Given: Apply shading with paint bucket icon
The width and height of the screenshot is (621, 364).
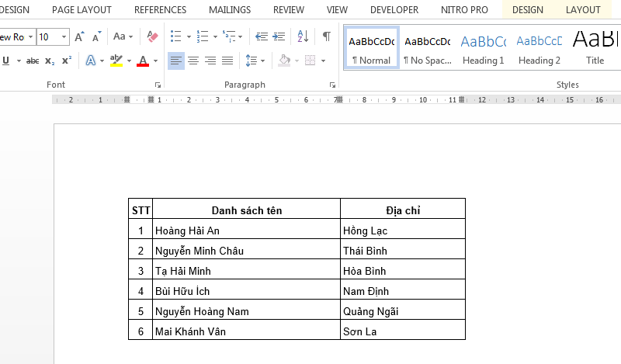Looking at the screenshot, I should [284, 61].
